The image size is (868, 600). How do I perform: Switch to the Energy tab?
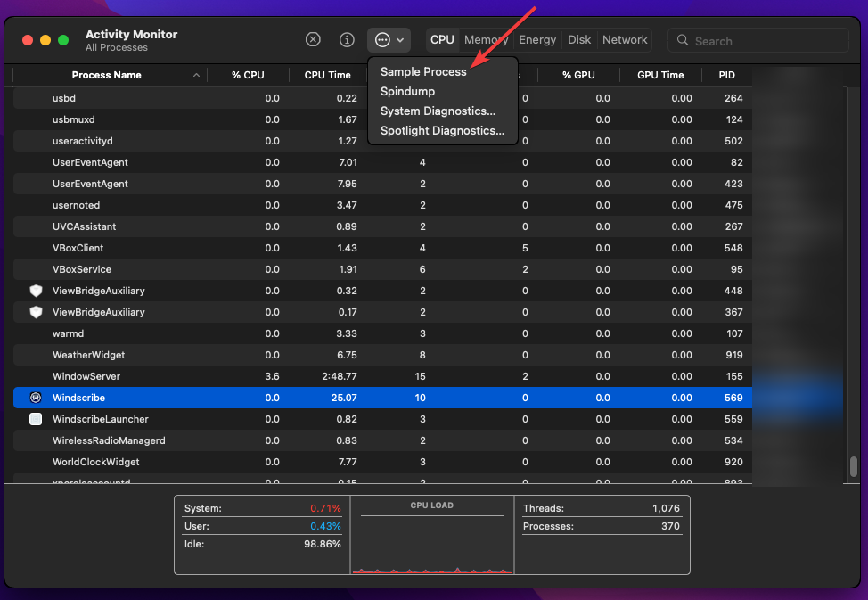pyautogui.click(x=537, y=39)
